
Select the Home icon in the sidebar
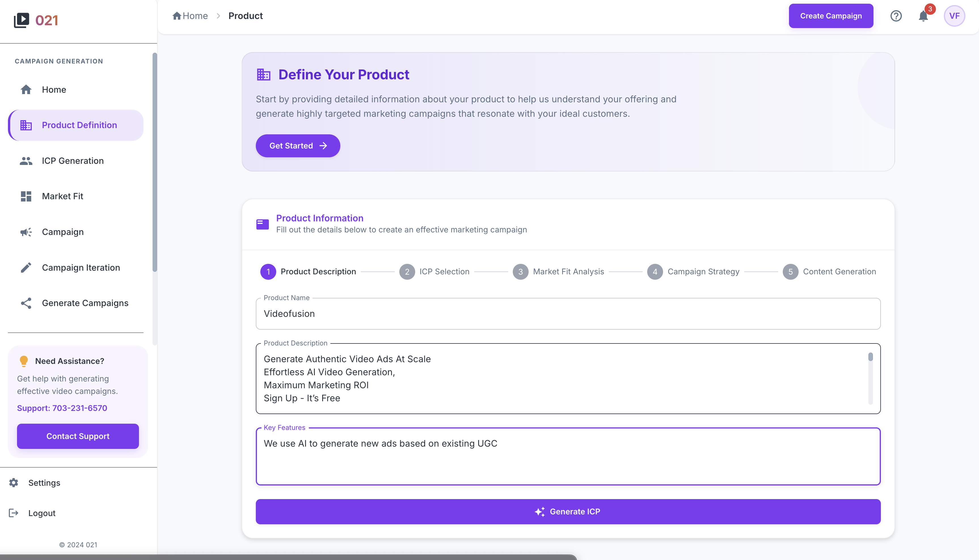tap(26, 89)
